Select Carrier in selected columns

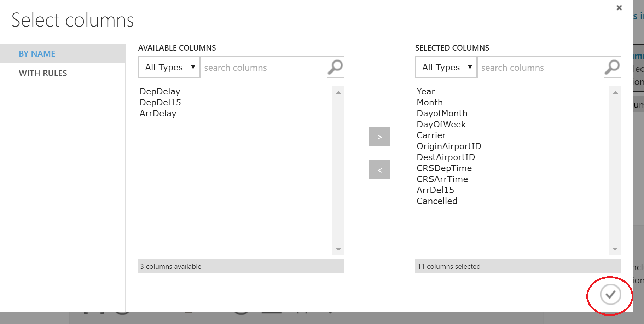[x=431, y=135]
